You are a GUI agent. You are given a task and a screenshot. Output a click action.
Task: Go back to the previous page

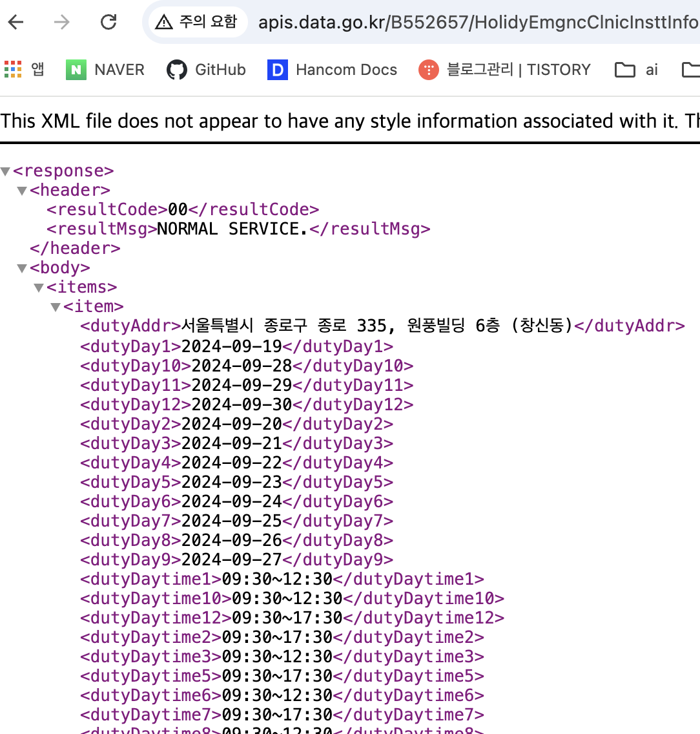pos(16,22)
